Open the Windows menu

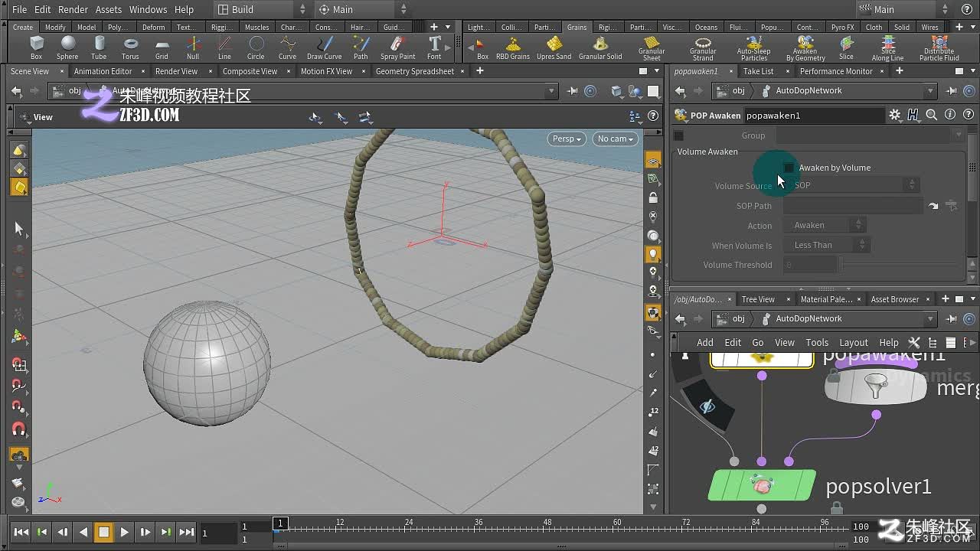(148, 9)
